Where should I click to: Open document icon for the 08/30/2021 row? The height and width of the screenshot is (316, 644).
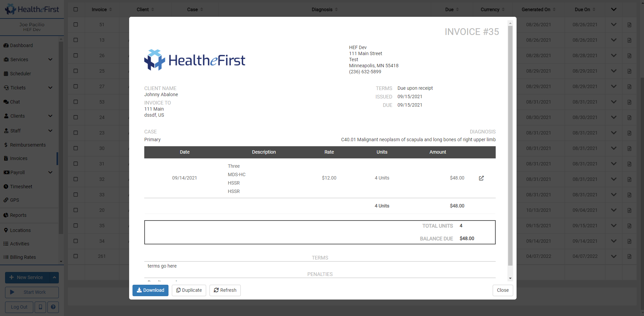pos(629,118)
